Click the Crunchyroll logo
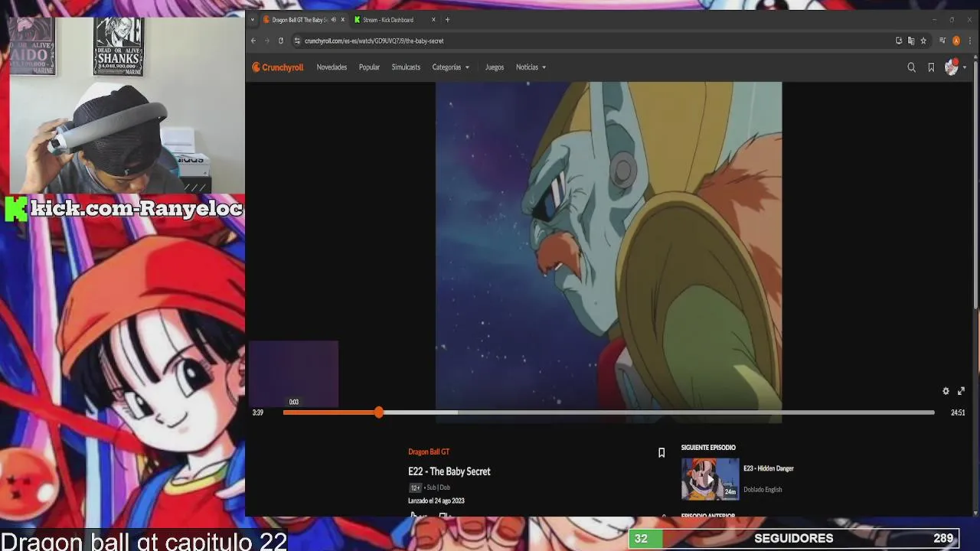This screenshot has width=980, height=551. pos(278,67)
